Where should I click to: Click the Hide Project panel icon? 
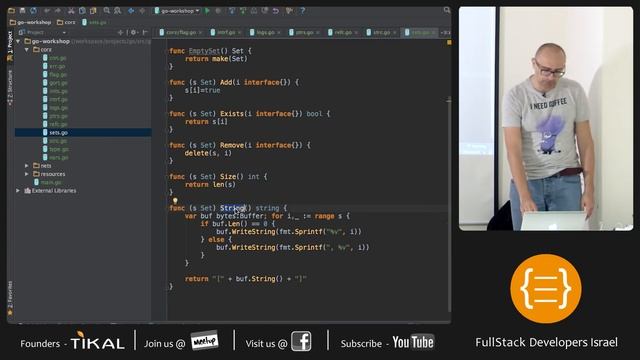[x=145, y=32]
